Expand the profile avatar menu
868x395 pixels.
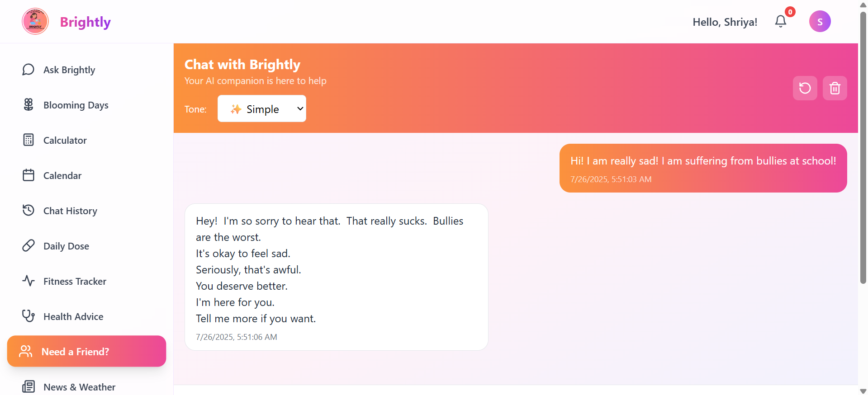pyautogui.click(x=820, y=21)
